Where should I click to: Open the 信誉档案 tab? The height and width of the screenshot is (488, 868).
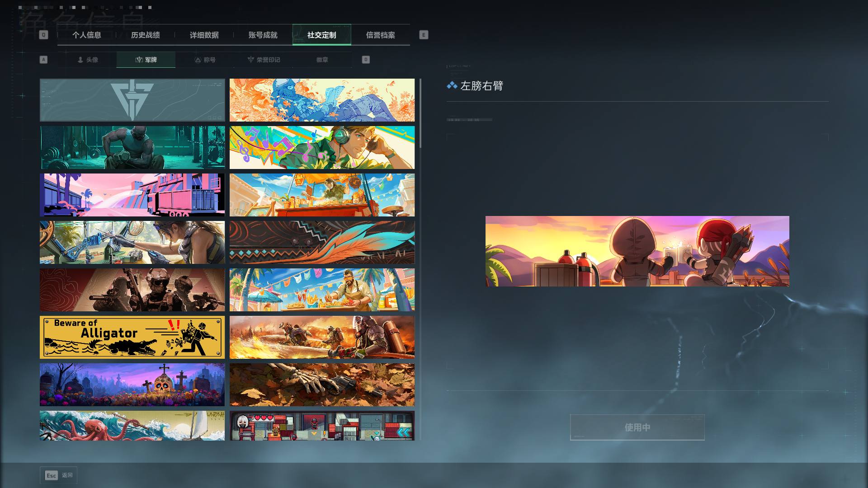pyautogui.click(x=381, y=35)
